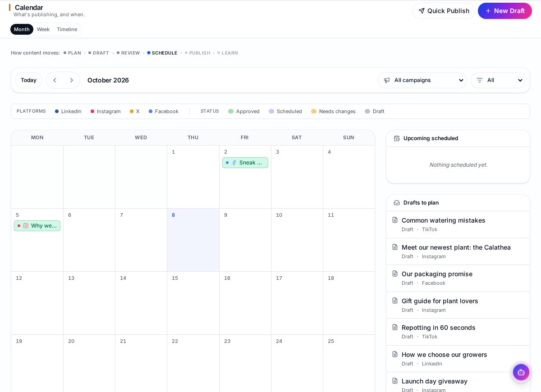Open the Sneak post on October 2
Viewport: 541px width, 392px height.
pyautogui.click(x=245, y=163)
